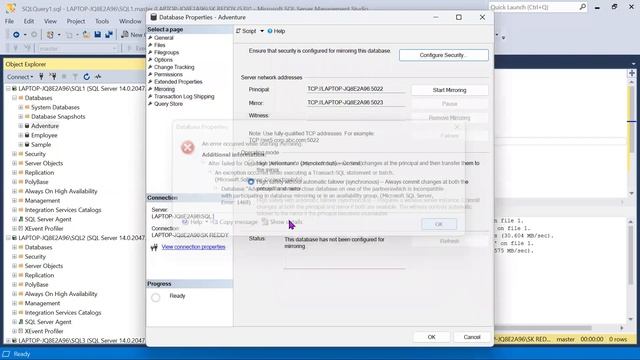Click the Connect Object Explorer plug icon
The height and width of the screenshot is (360, 640).
point(41,76)
